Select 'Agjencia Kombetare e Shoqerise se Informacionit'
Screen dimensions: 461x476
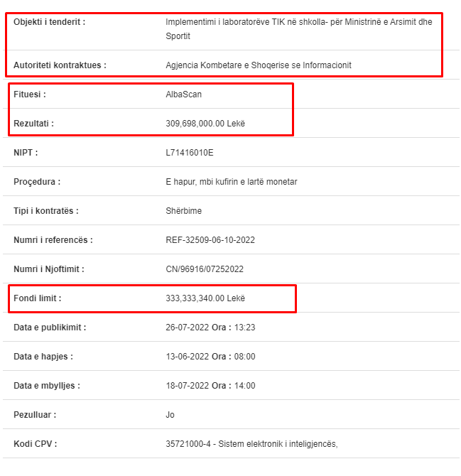(x=259, y=65)
